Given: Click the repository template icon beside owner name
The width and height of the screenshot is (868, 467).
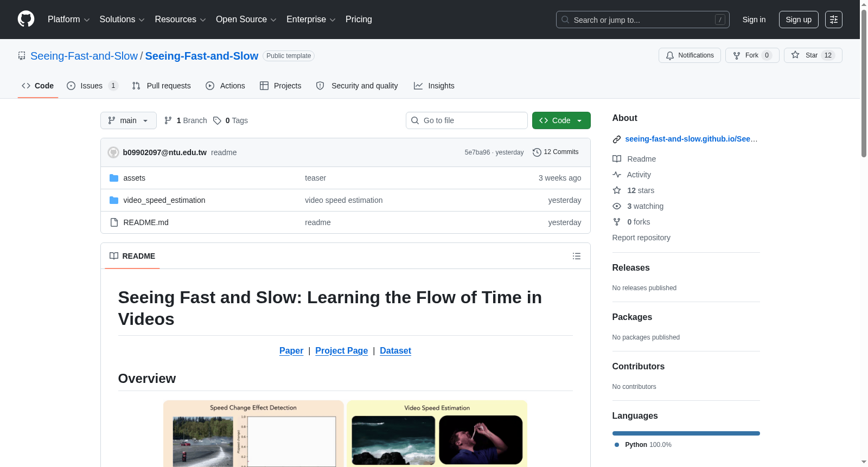Looking at the screenshot, I should tap(22, 56).
